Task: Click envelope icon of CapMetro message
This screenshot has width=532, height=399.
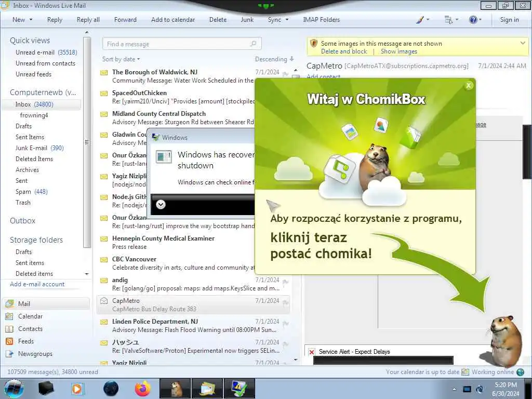Action: [104, 301]
